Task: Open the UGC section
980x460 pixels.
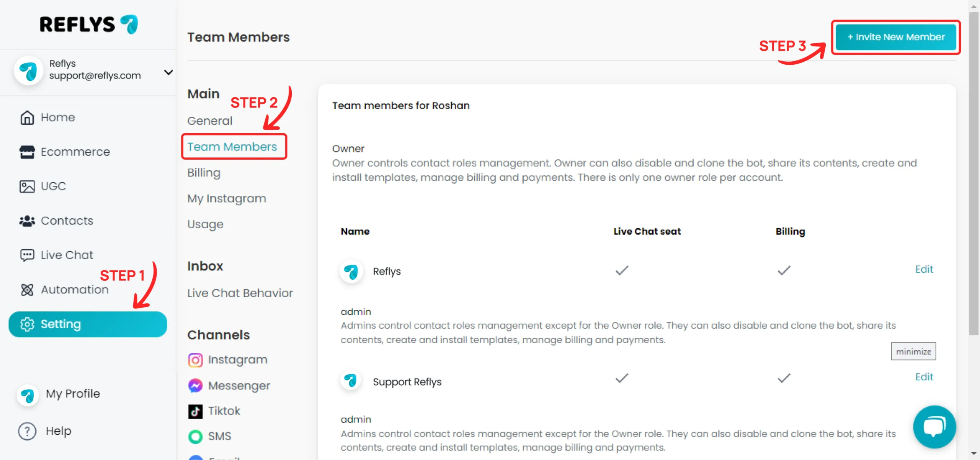Action: 53,186
